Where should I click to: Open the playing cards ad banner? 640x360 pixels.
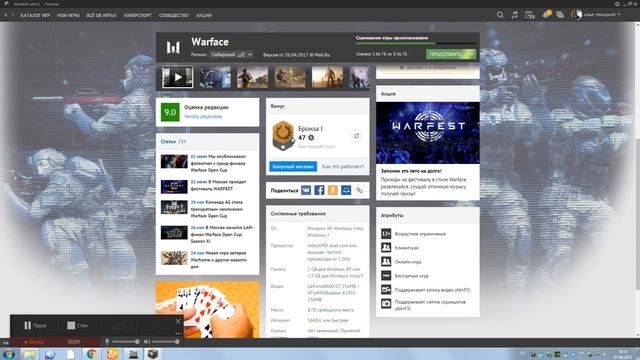point(207,309)
